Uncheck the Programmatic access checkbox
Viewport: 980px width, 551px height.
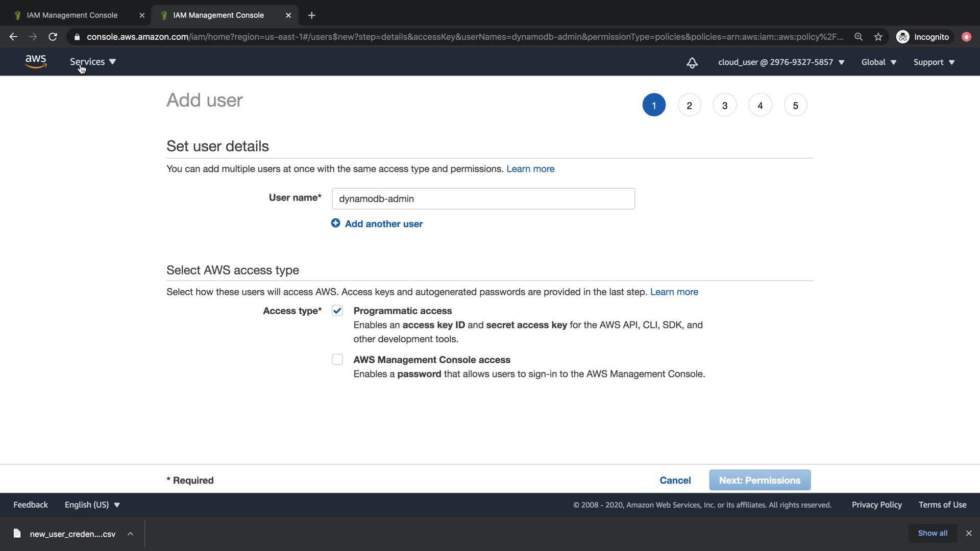pos(337,311)
